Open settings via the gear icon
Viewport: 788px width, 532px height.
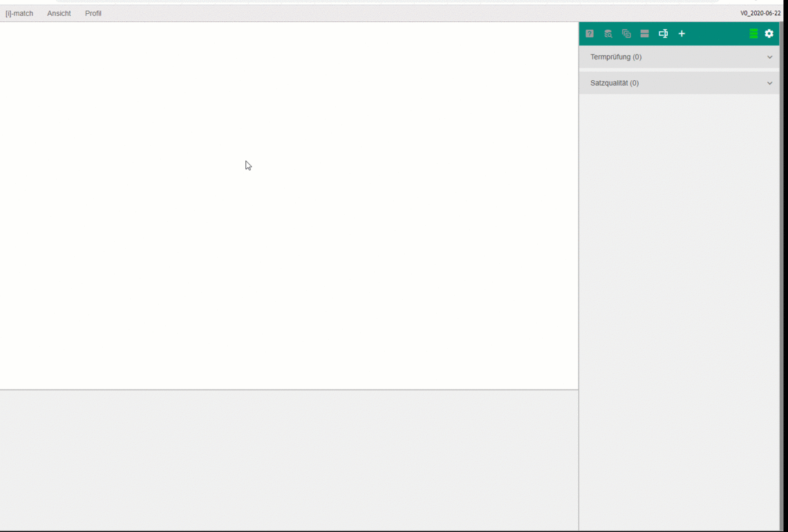[769, 34]
